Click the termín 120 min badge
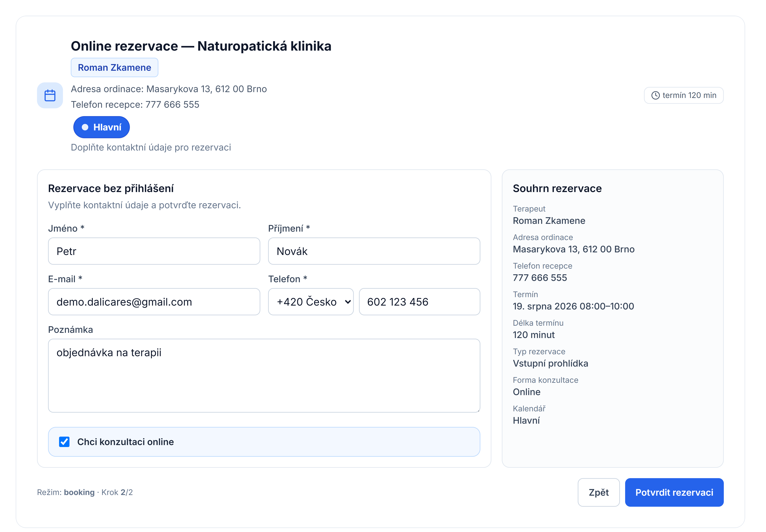The width and height of the screenshot is (766, 532). pyautogui.click(x=683, y=95)
